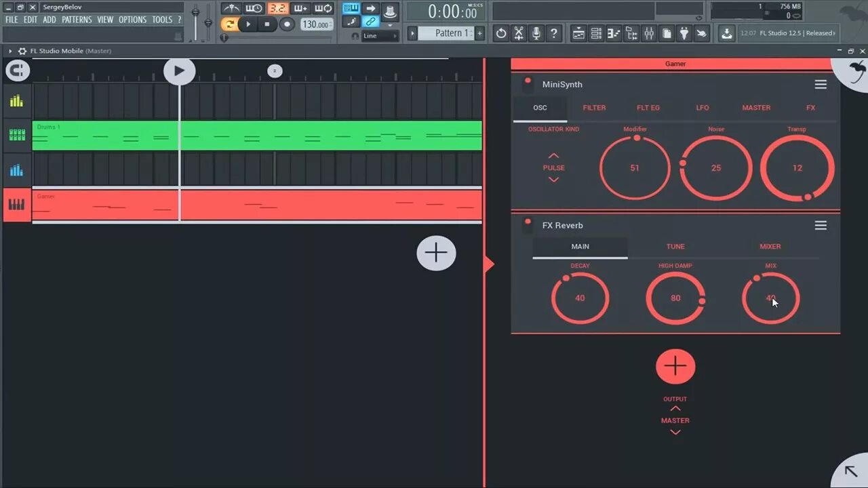Open the ADD menu
This screenshot has width=868, height=488.
(50, 20)
